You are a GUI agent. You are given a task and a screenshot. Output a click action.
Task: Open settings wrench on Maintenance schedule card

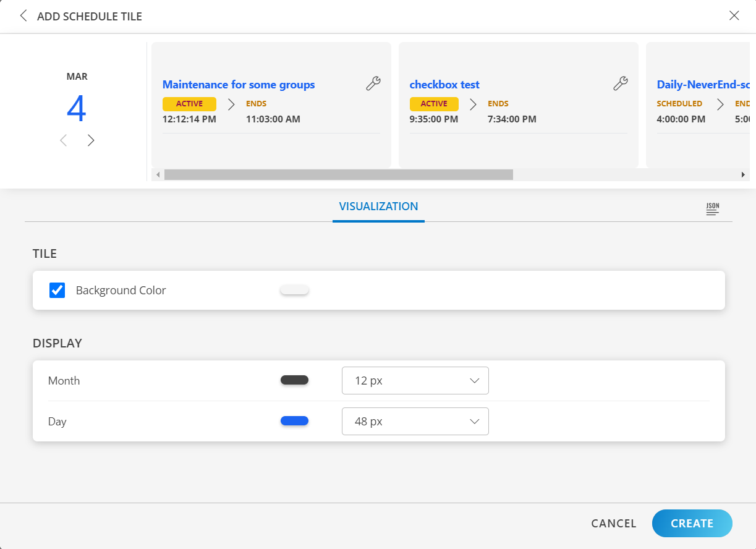pos(373,83)
